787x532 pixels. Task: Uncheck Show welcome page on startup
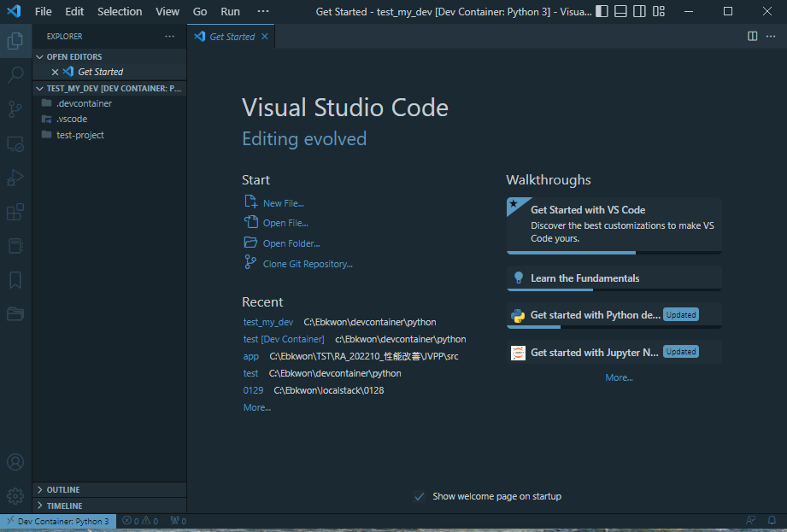tap(419, 496)
